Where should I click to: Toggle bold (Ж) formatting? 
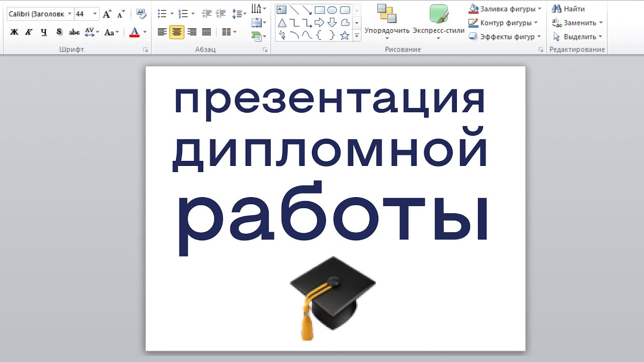tap(14, 32)
